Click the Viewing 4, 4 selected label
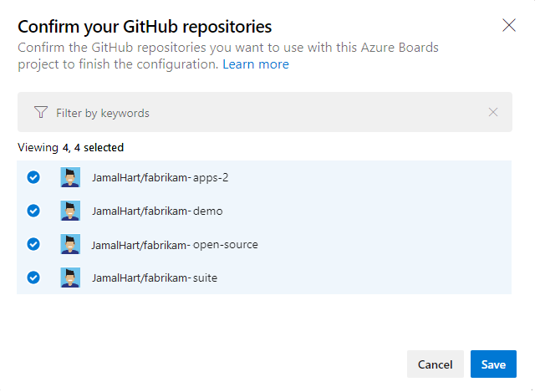540x392 pixels. point(70,147)
